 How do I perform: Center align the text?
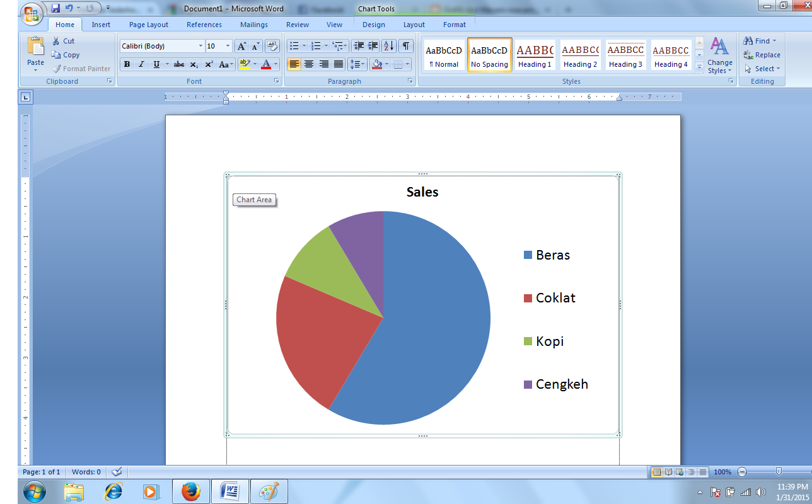point(309,64)
